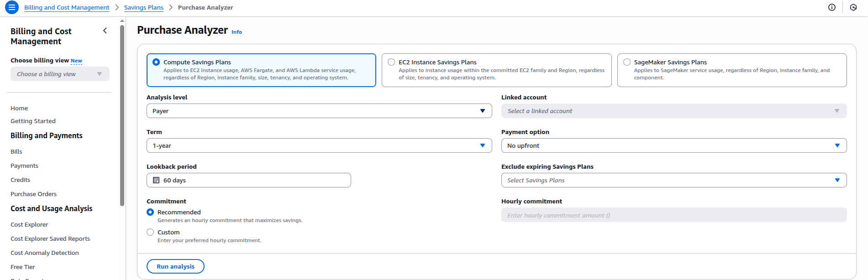Open the hamburger navigation menu icon
Viewport: 868px width, 280px height.
12,7
